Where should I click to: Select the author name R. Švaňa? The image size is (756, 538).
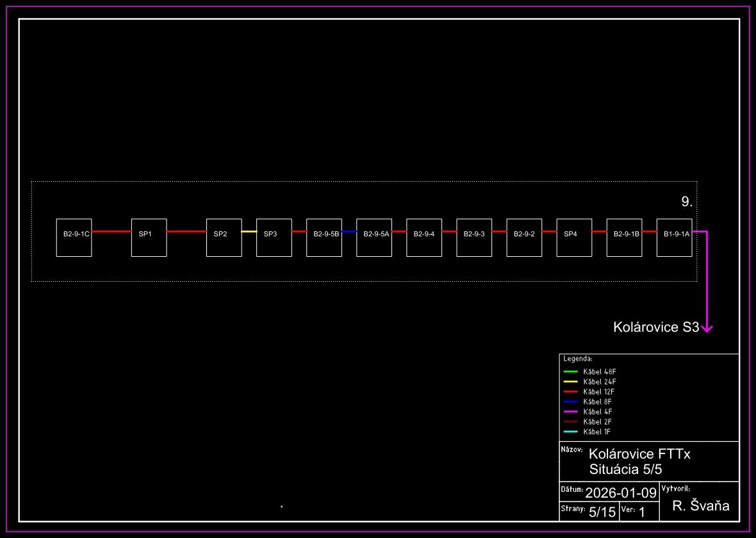point(701,506)
